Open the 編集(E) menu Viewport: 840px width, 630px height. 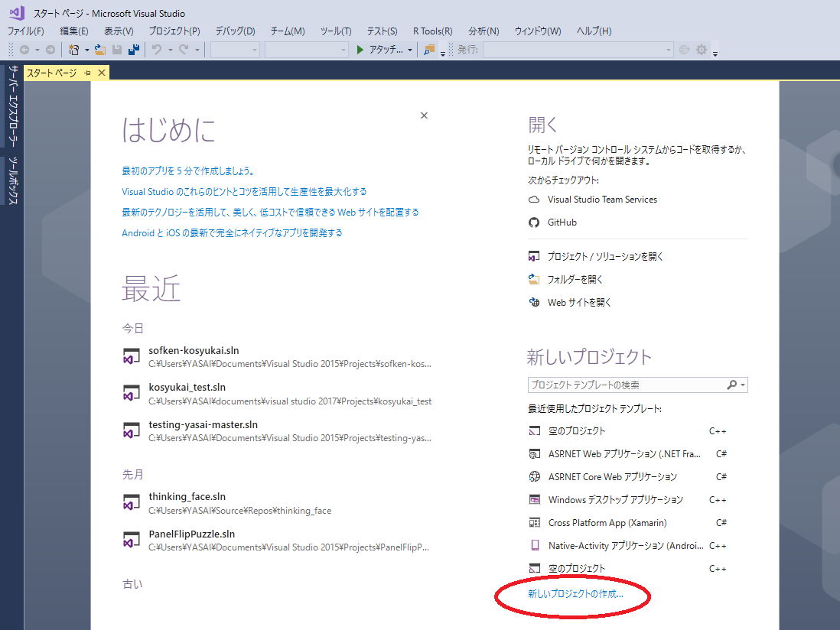pos(74,31)
